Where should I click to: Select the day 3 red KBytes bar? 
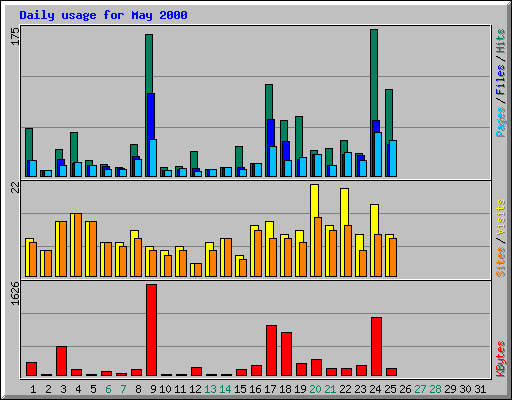coord(61,361)
